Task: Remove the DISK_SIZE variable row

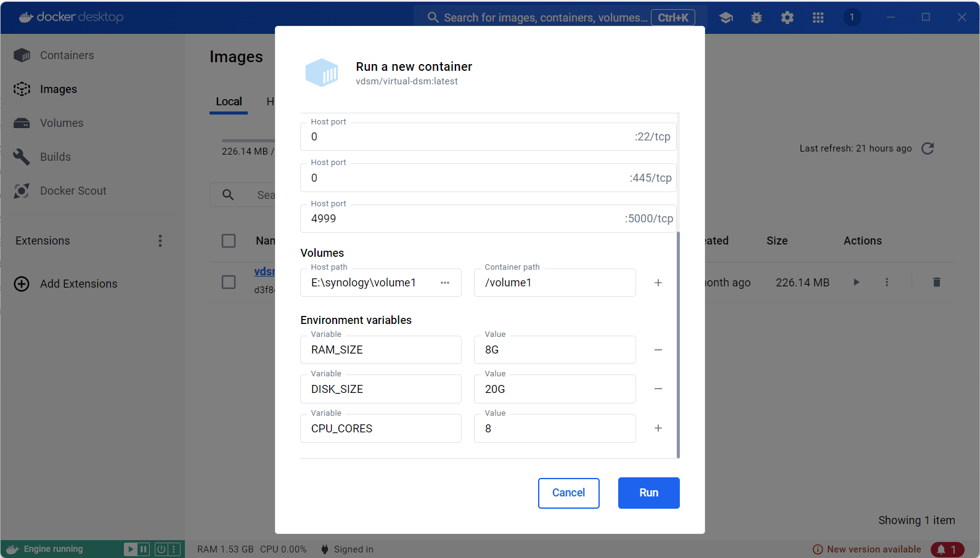Action: pos(658,389)
